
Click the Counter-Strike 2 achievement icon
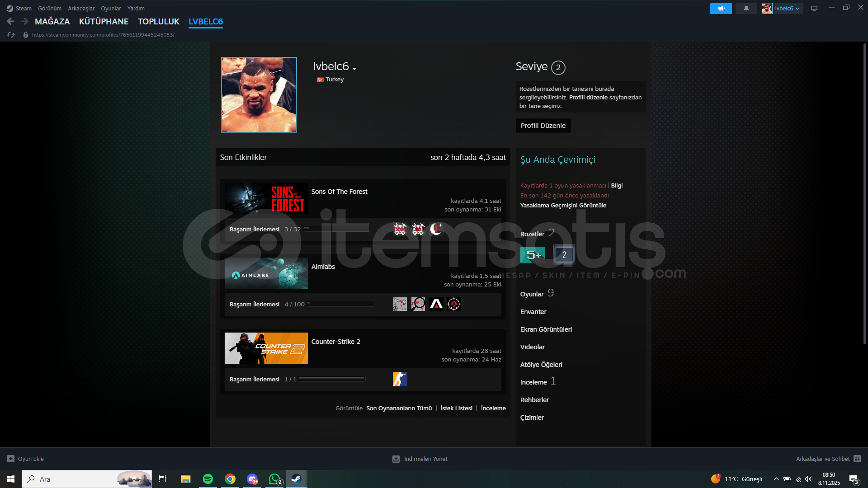point(400,379)
